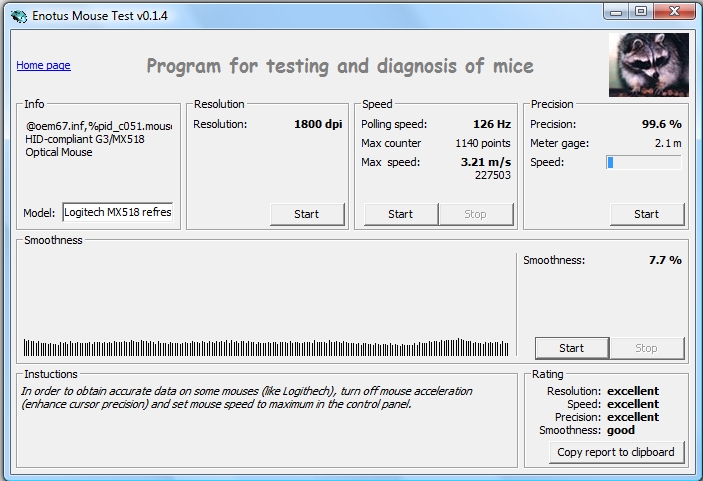Open the Home page link

click(x=43, y=65)
